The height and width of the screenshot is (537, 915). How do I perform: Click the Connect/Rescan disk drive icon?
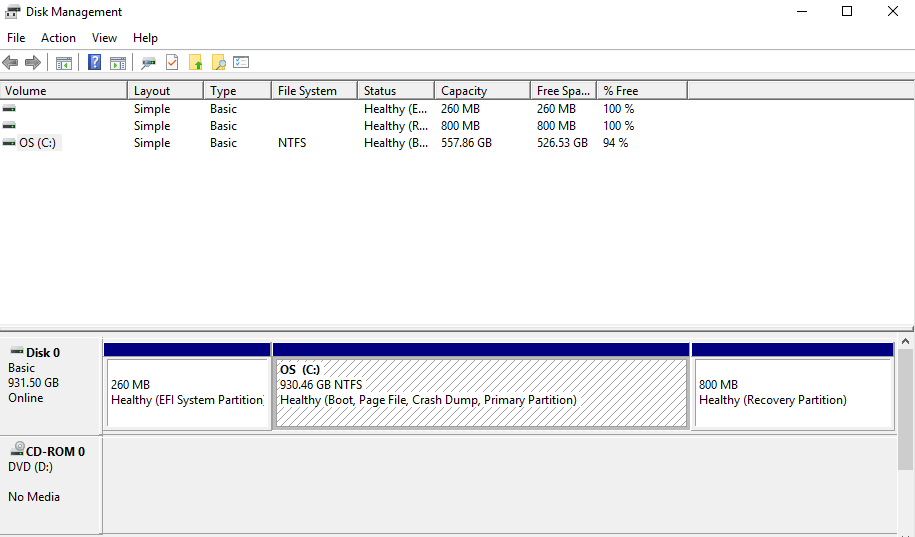(148, 62)
